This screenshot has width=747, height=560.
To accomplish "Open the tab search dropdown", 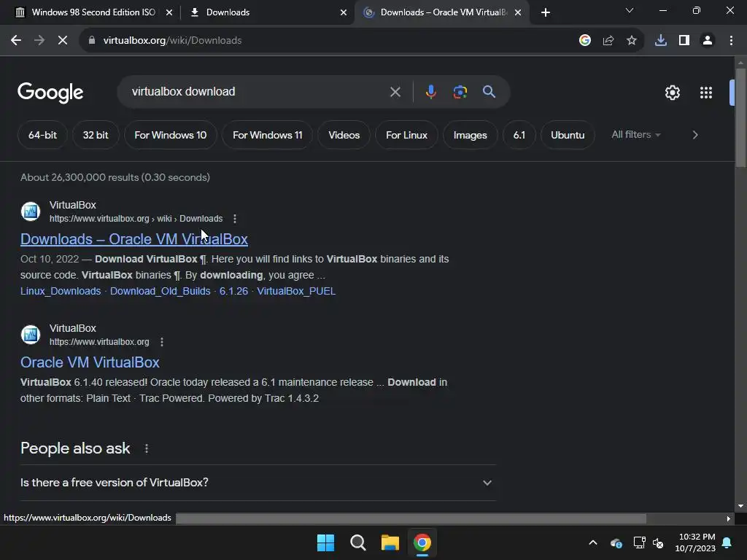I will pos(629,11).
